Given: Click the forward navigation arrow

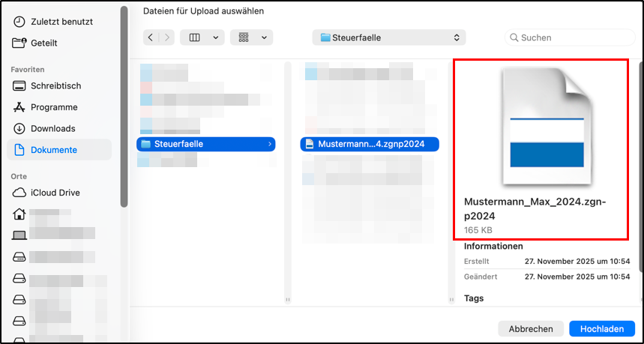Looking at the screenshot, I should click(166, 37).
